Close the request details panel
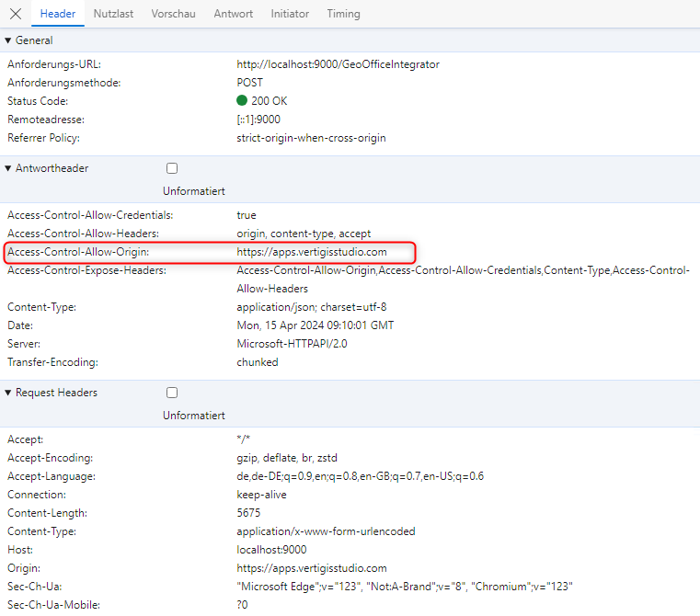The height and width of the screenshot is (616, 700). (16, 14)
